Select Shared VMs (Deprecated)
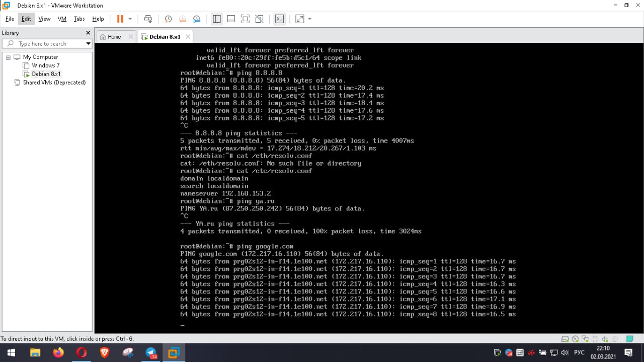The width and height of the screenshot is (644, 362). pos(54,82)
